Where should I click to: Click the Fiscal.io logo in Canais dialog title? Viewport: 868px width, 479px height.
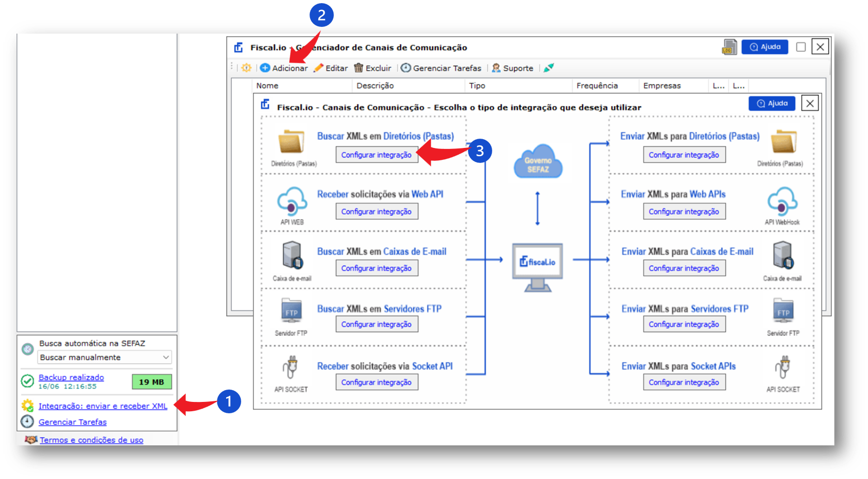click(x=265, y=104)
